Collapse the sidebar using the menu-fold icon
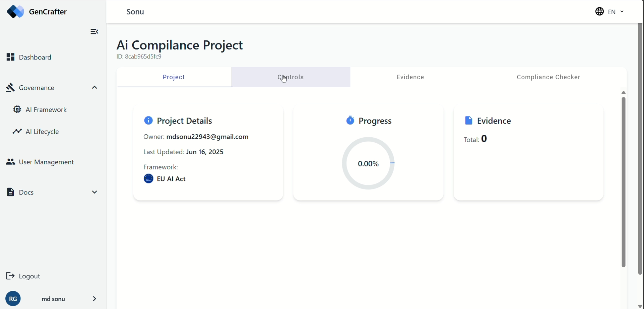The image size is (644, 309). point(94,32)
